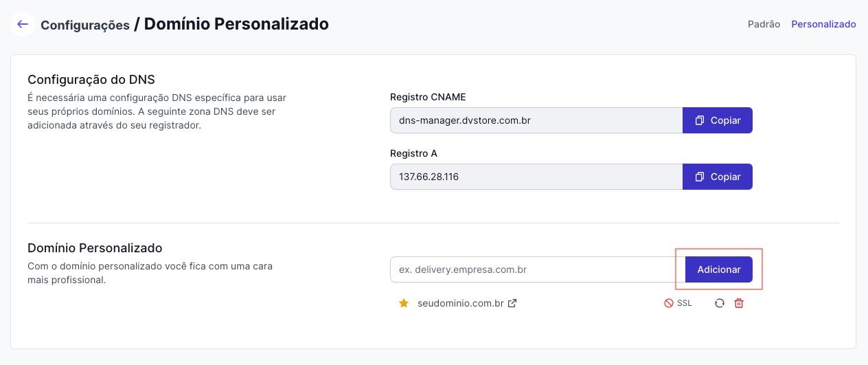Click the Registro CNAME label
The height and width of the screenshot is (365, 868).
coord(428,97)
